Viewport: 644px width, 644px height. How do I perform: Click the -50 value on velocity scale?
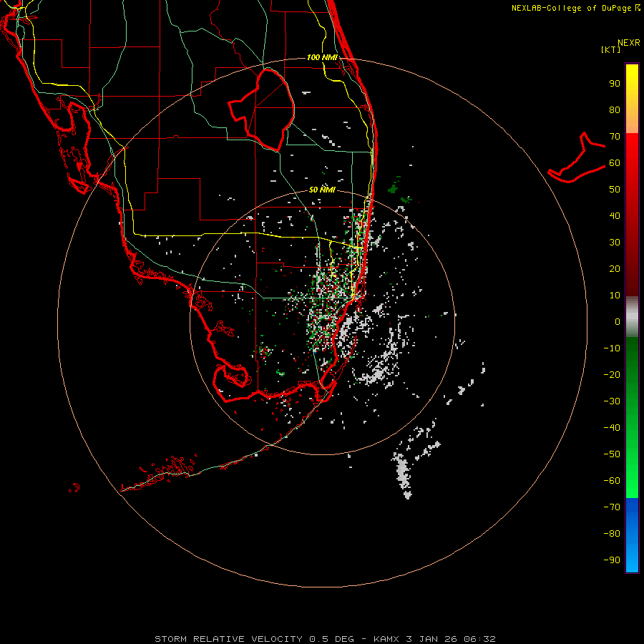click(612, 454)
